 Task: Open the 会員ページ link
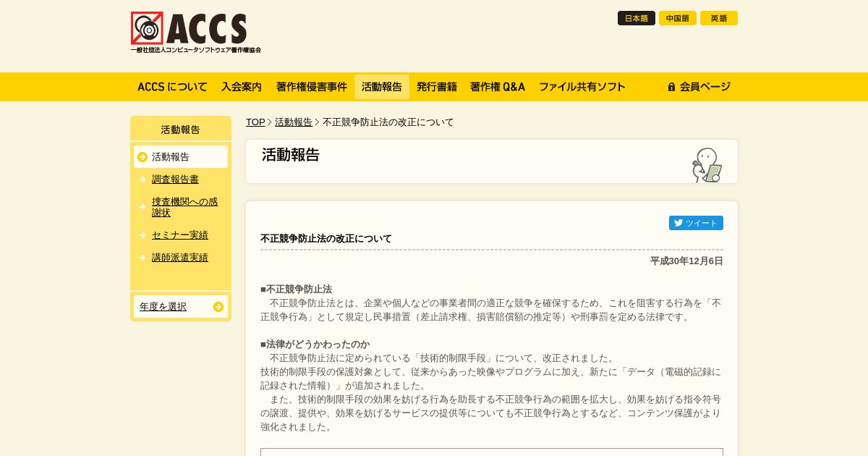pyautogui.click(x=699, y=87)
